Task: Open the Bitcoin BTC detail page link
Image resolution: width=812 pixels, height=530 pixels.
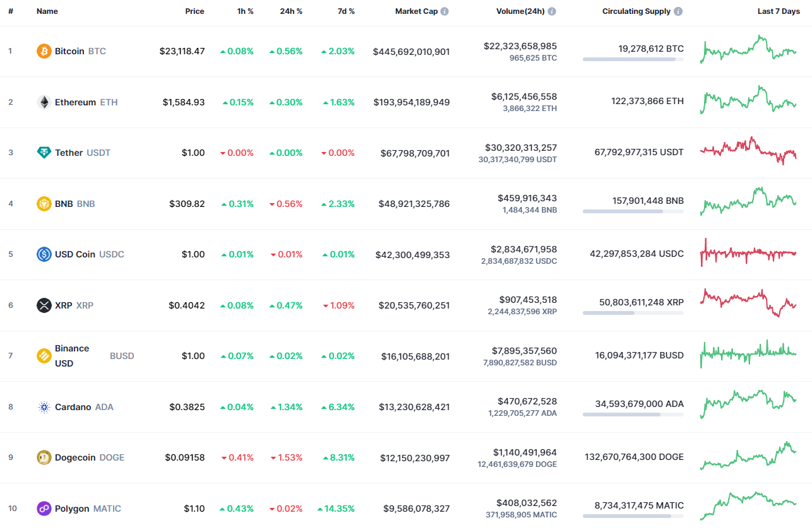Action: [x=69, y=51]
